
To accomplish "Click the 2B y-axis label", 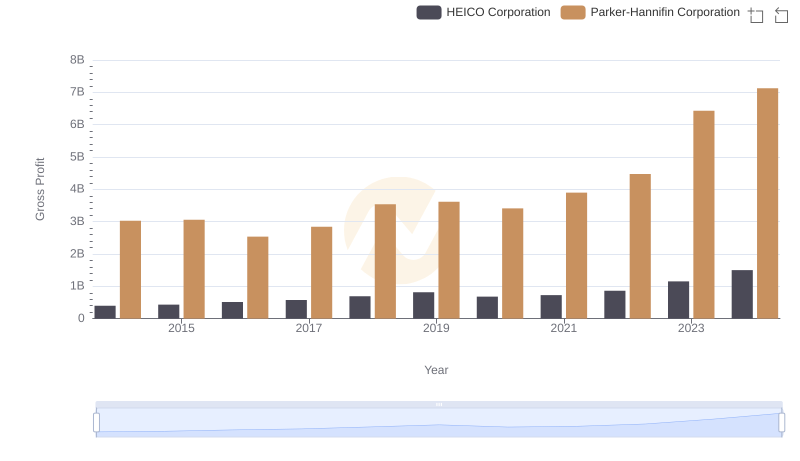I will pyautogui.click(x=77, y=253).
